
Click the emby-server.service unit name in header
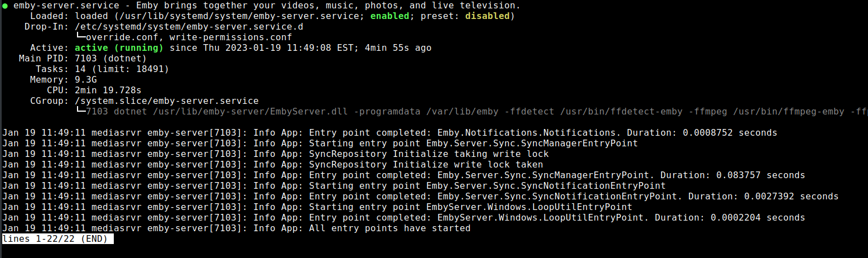click(x=57, y=6)
